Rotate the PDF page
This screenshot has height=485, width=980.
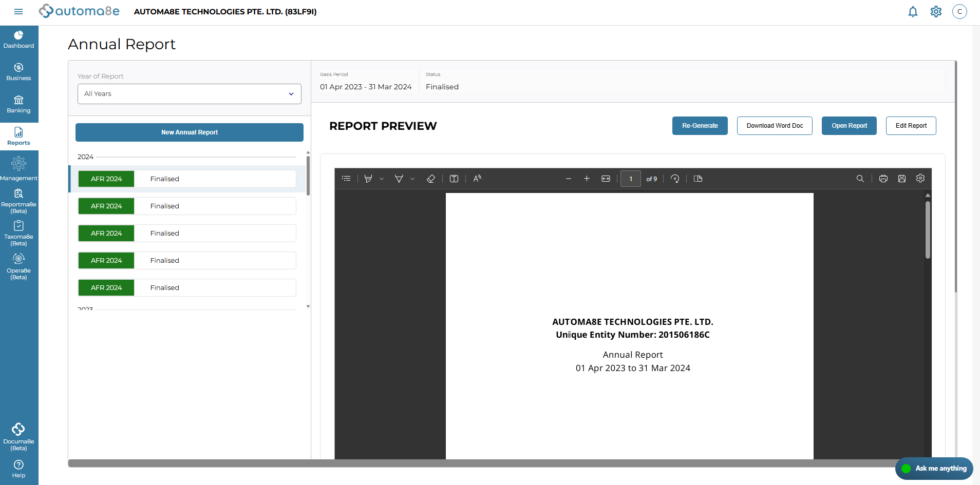(x=675, y=179)
